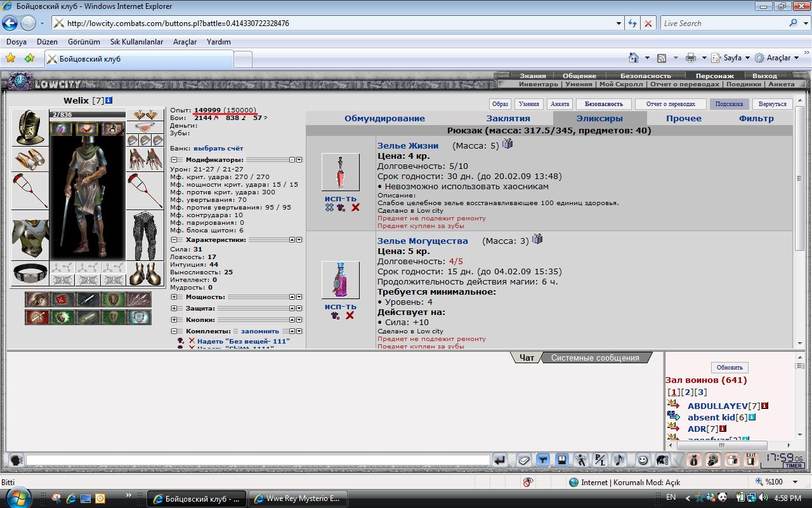Image resolution: width=812 pixels, height=508 pixels.
Task: Open the Dosya menu
Action: (x=16, y=41)
